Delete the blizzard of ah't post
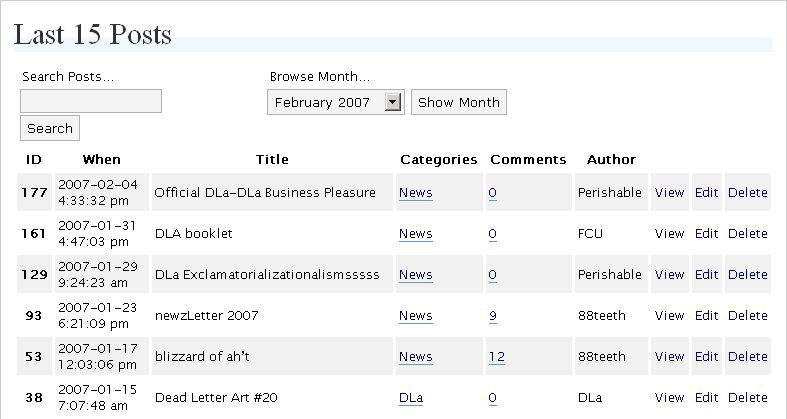The image size is (787, 419). click(x=747, y=357)
